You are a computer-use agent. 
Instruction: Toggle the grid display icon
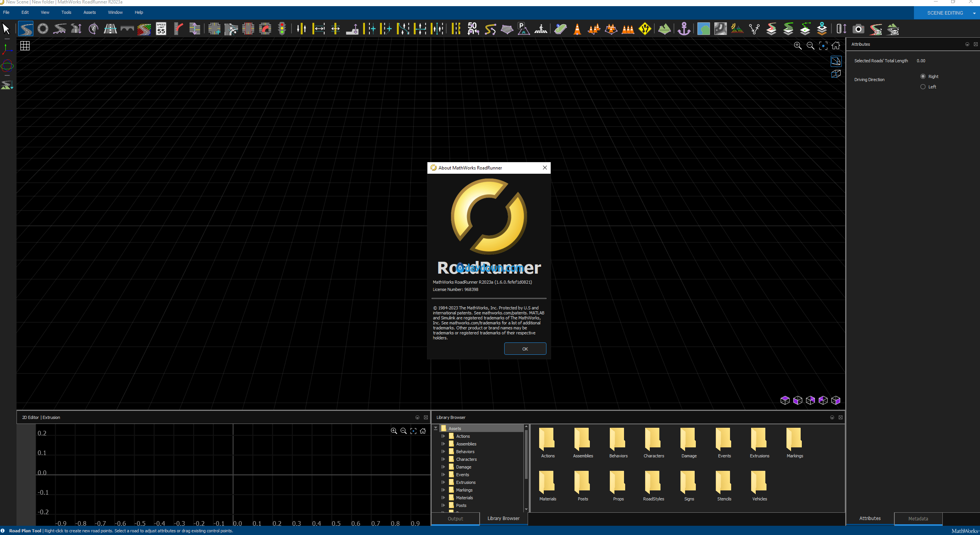25,46
